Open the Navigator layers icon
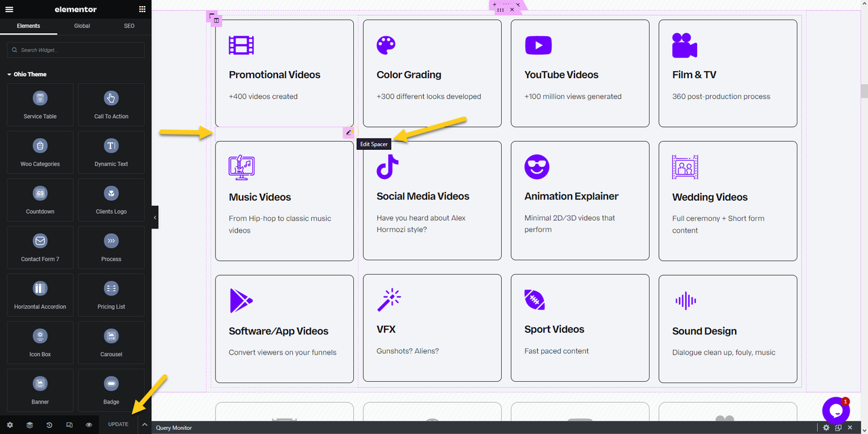 [x=30, y=425]
